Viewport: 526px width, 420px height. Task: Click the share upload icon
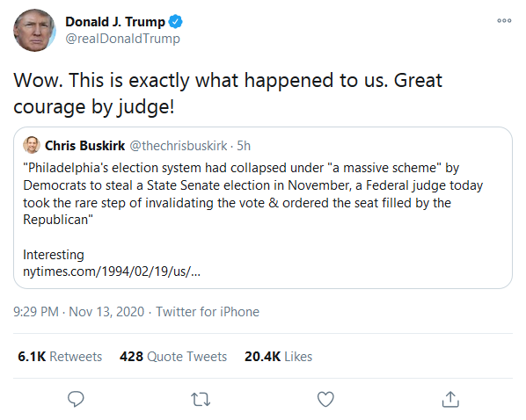click(450, 399)
